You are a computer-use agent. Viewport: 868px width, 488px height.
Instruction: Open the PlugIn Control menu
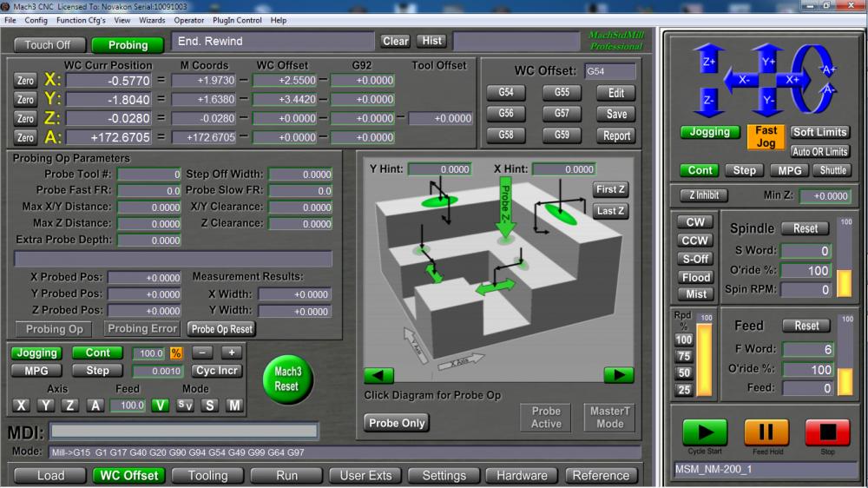237,20
